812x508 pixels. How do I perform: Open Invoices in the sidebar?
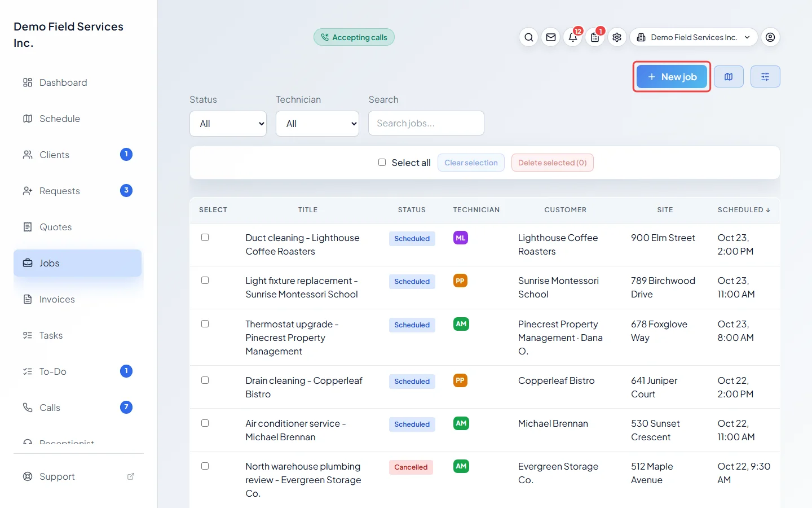[x=78, y=299]
